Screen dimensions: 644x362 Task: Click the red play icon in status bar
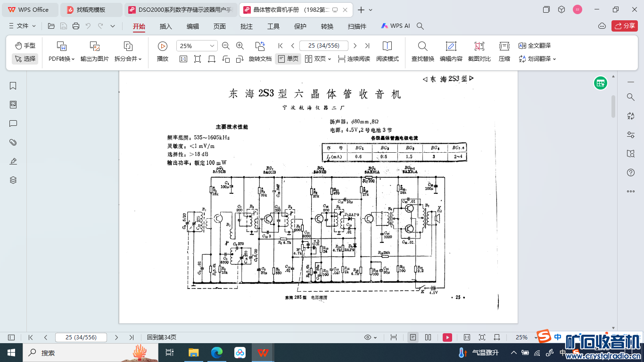pyautogui.click(x=447, y=337)
